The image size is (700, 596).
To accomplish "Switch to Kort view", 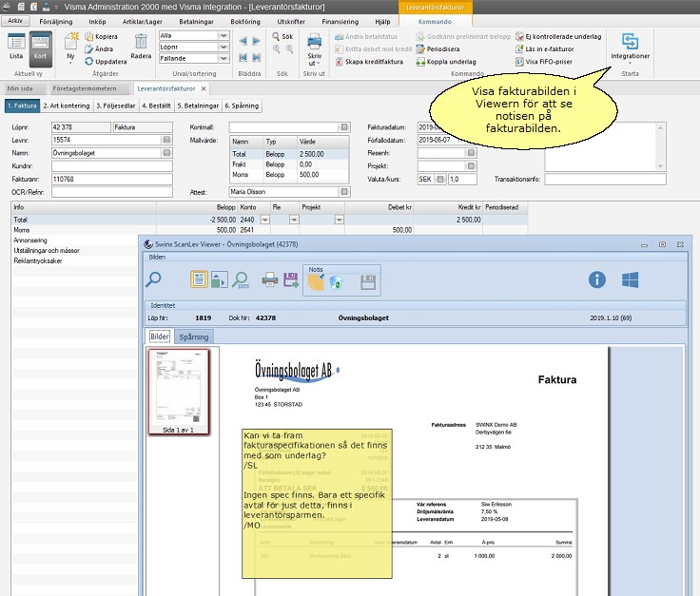I will (40, 48).
